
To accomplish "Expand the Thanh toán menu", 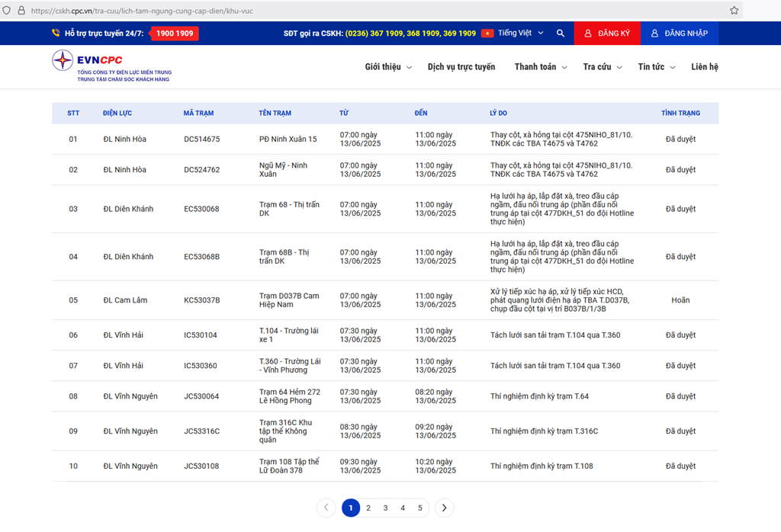I will click(x=541, y=66).
